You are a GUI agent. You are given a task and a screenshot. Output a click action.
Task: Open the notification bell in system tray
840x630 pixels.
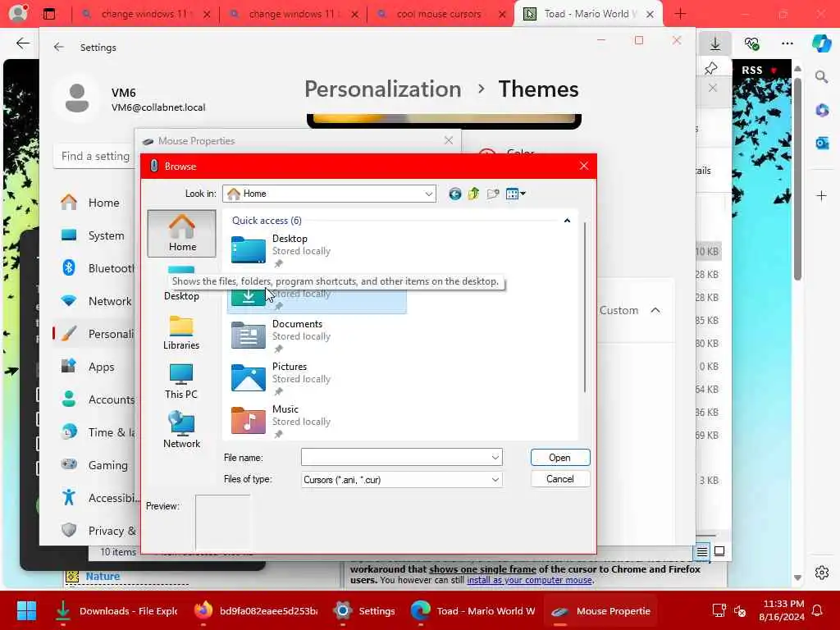(817, 610)
